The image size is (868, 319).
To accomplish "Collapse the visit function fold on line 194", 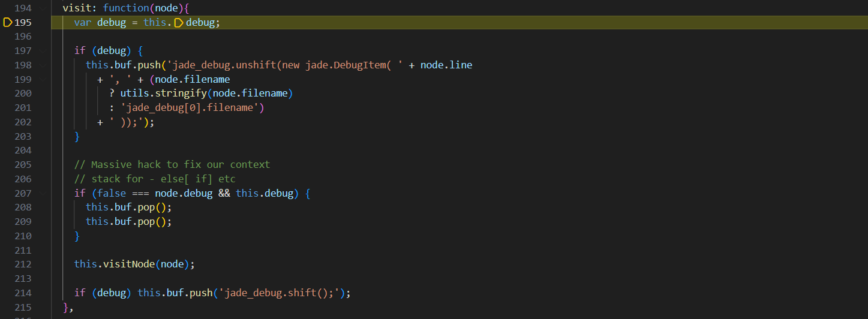I will pos(43,8).
